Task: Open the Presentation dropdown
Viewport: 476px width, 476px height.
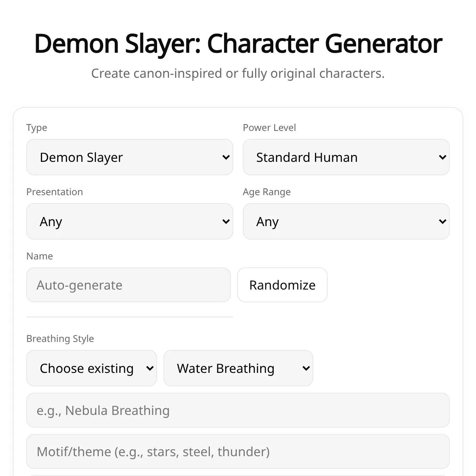Action: [129, 221]
